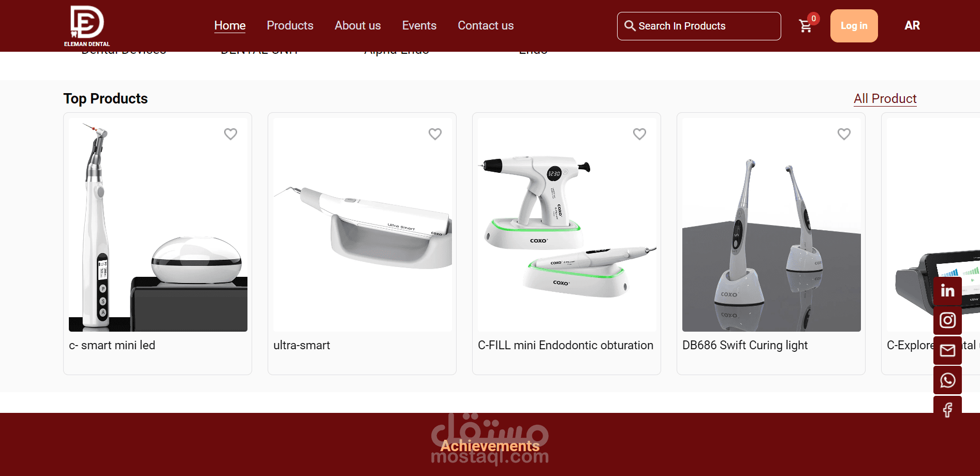The width and height of the screenshot is (980, 476).
Task: Open the Products menu item
Action: click(x=290, y=25)
